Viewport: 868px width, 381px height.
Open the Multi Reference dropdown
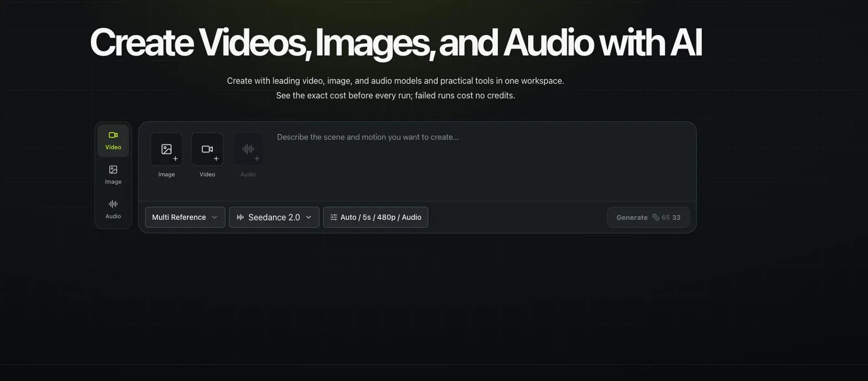(x=185, y=217)
